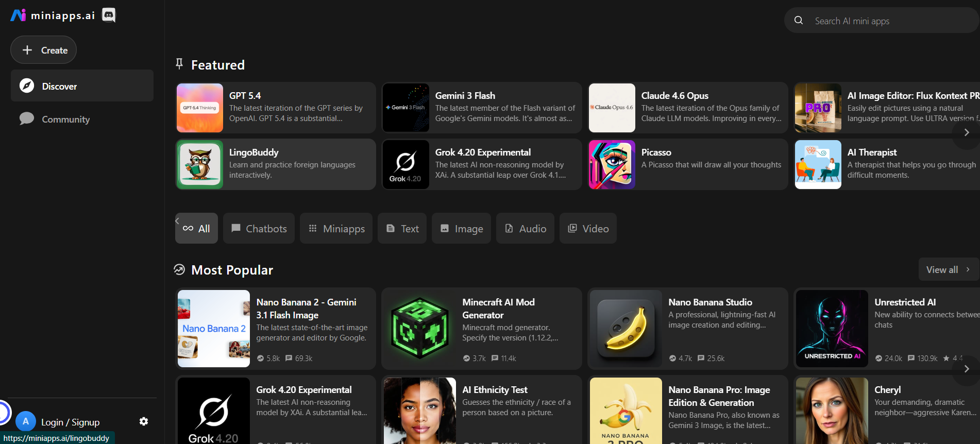Open the Cheryl portrait thumbnail
This screenshot has height=444, width=980.
(832, 411)
